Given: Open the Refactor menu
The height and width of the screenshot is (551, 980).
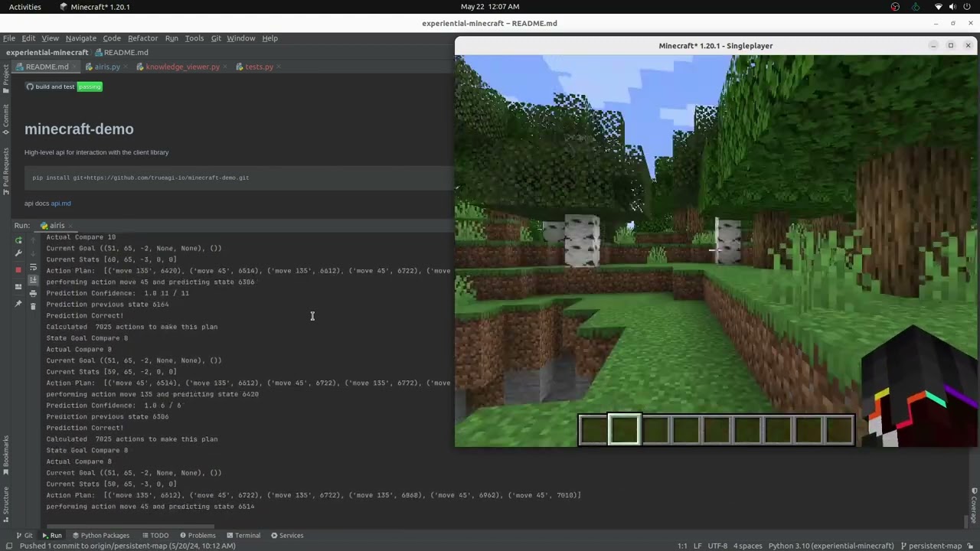Looking at the screenshot, I should point(142,38).
